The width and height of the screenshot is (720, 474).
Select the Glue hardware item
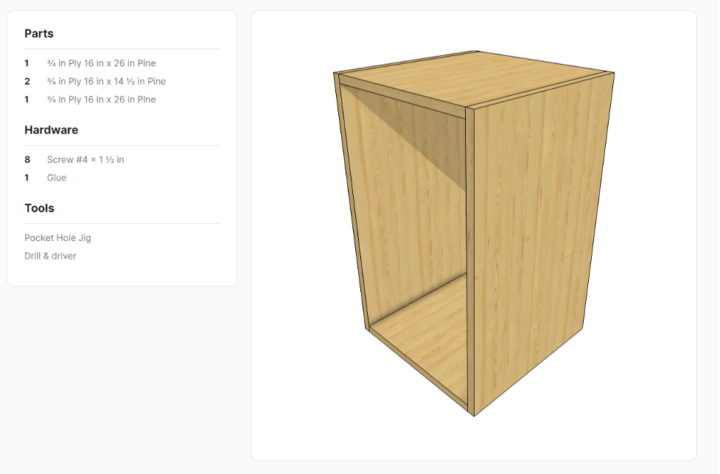56,178
